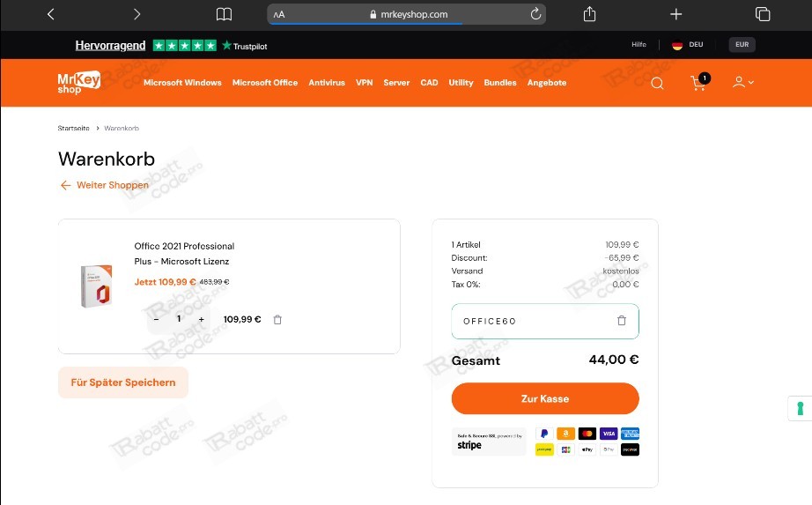Click the Versand kostenlos value
The width and height of the screenshot is (812, 505).
620,271
